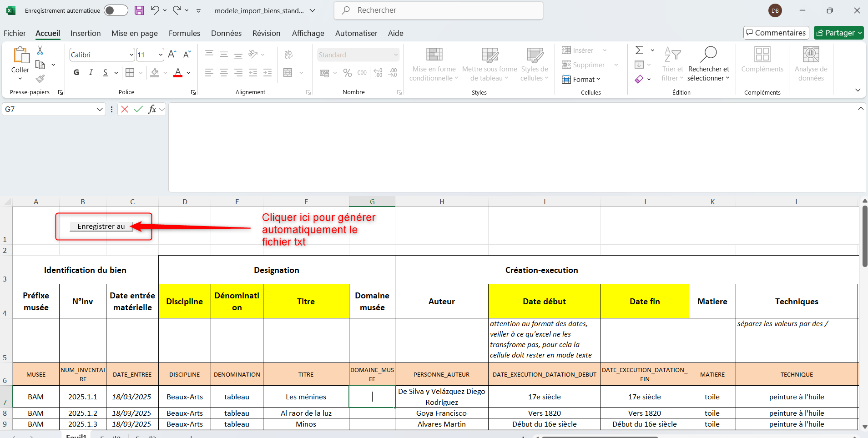
Task: Remove a decimal place
Action: 393,73
